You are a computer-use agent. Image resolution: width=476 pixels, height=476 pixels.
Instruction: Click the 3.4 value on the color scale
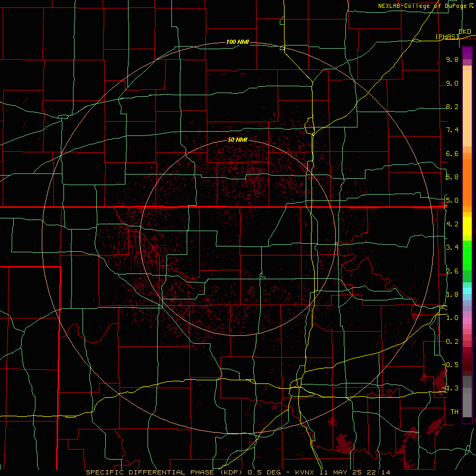click(452, 248)
